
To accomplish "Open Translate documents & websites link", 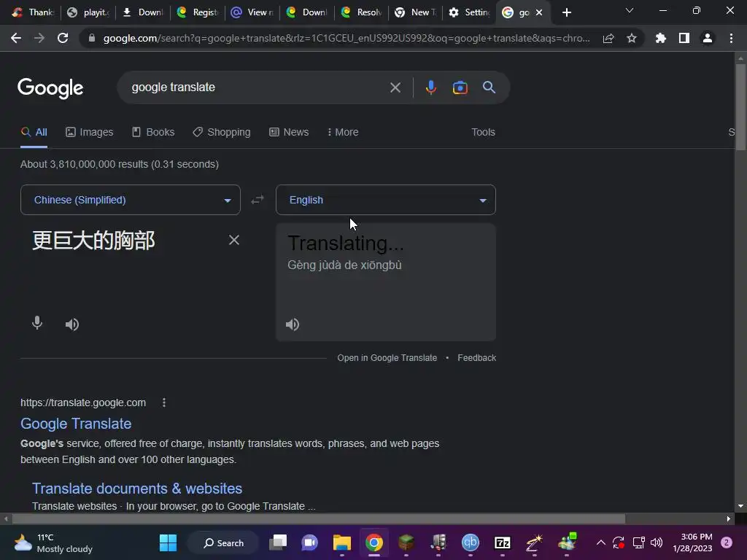I will [137, 488].
